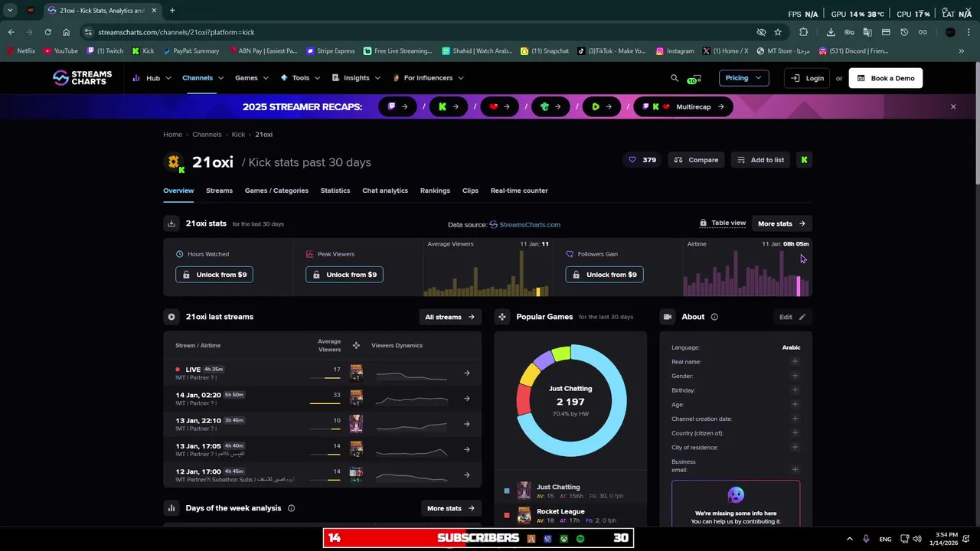Click Kick in the breadcrumb trail
Image resolution: width=980 pixels, height=551 pixels.
(238, 135)
